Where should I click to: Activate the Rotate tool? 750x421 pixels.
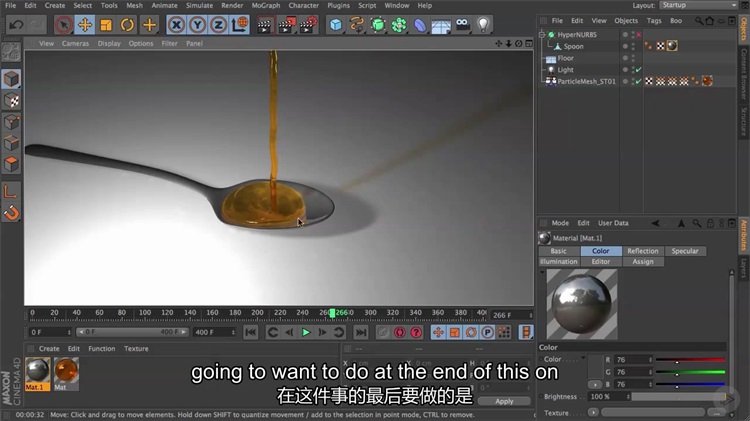[127, 24]
